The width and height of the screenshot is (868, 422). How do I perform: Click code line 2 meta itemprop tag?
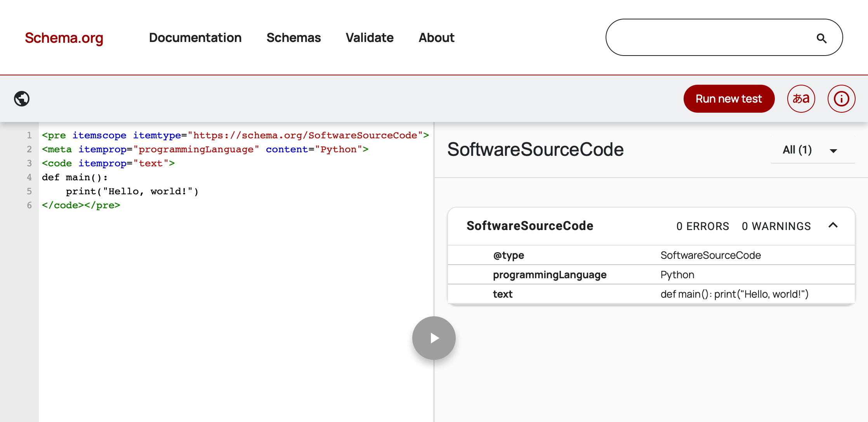coord(205,149)
